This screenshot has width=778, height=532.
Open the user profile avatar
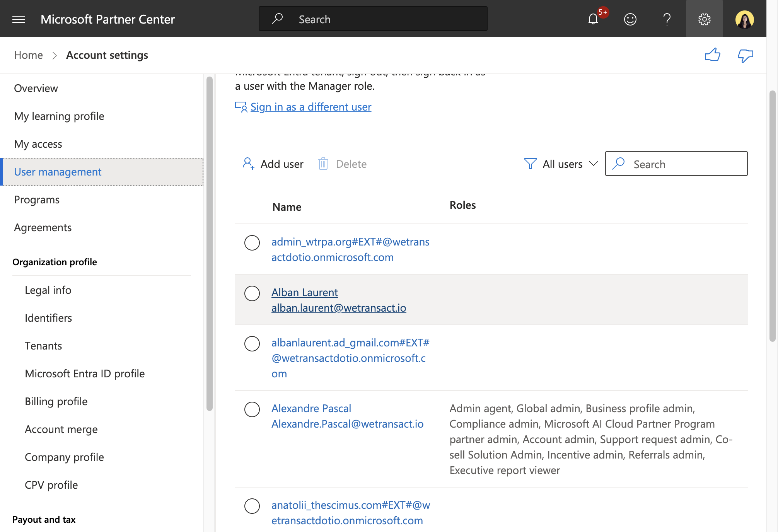click(745, 19)
